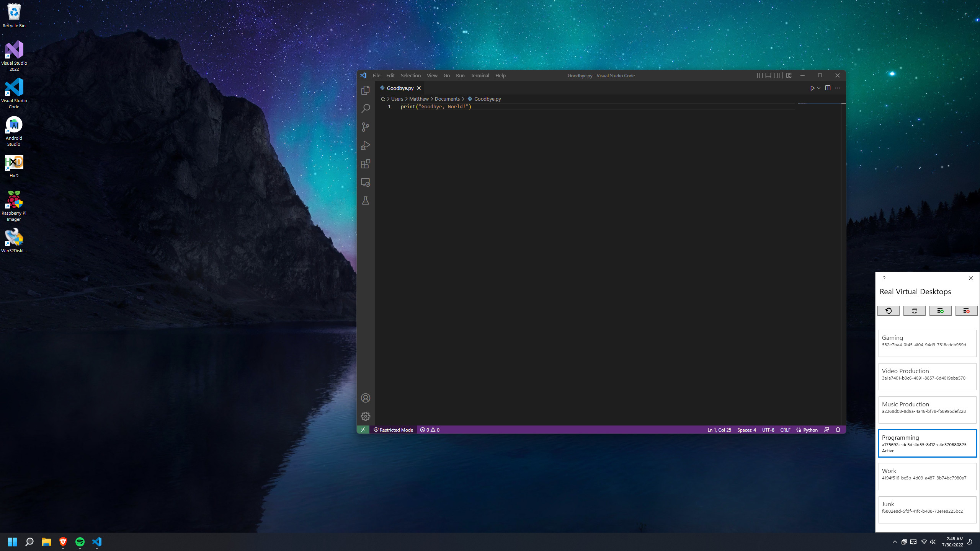980x551 pixels.
Task: Open the Run and Debug view
Action: coord(366,145)
